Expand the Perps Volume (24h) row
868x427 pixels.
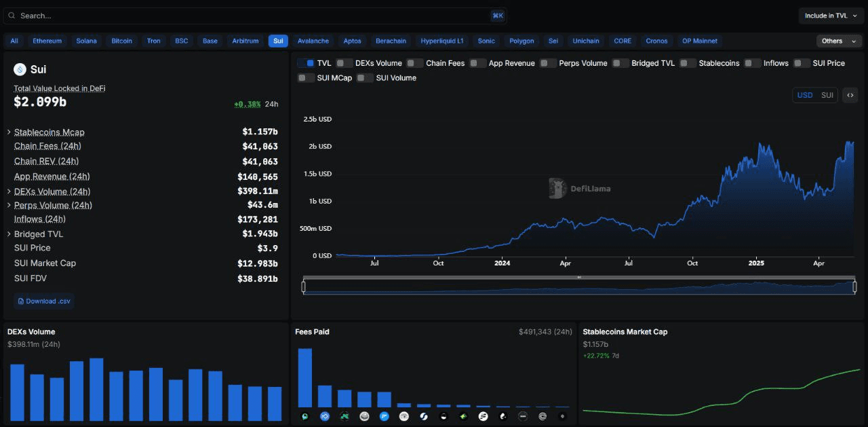pos(9,205)
